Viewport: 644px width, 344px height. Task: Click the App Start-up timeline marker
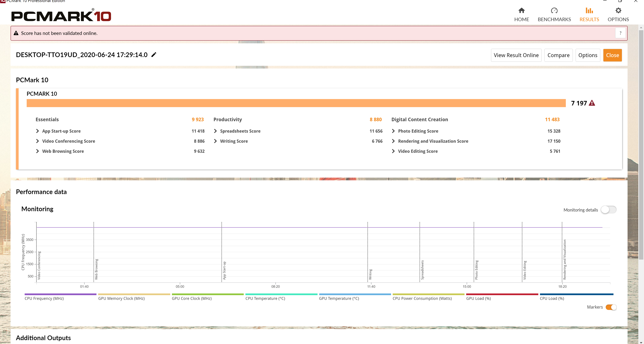coord(224,270)
